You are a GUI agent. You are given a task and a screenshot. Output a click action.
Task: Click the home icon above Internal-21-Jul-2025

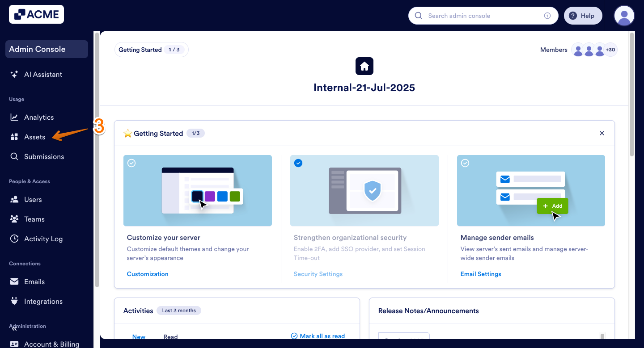pyautogui.click(x=364, y=66)
